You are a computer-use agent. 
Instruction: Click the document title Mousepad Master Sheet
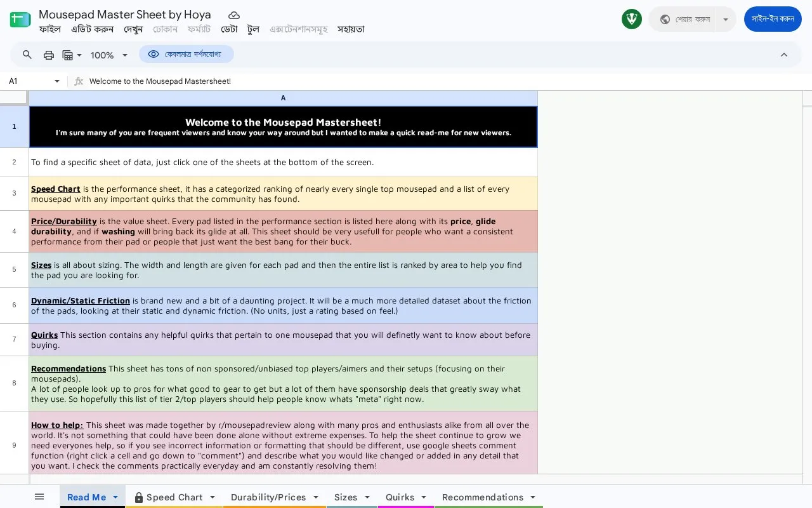[x=125, y=14]
